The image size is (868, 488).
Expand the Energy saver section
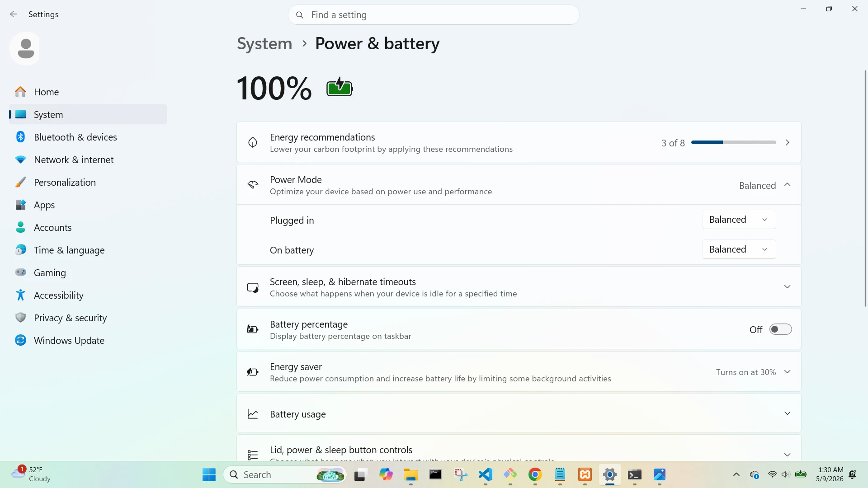788,372
